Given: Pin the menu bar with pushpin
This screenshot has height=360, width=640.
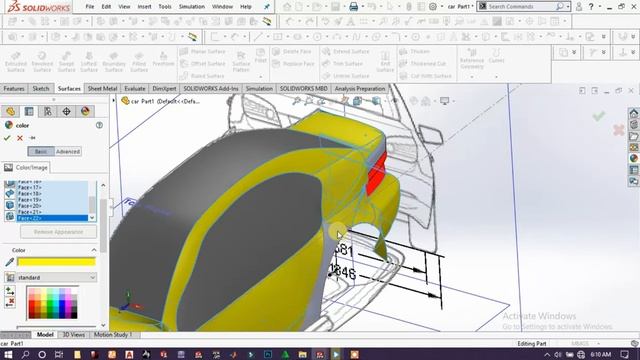Looking at the screenshot, I should tap(267, 7).
